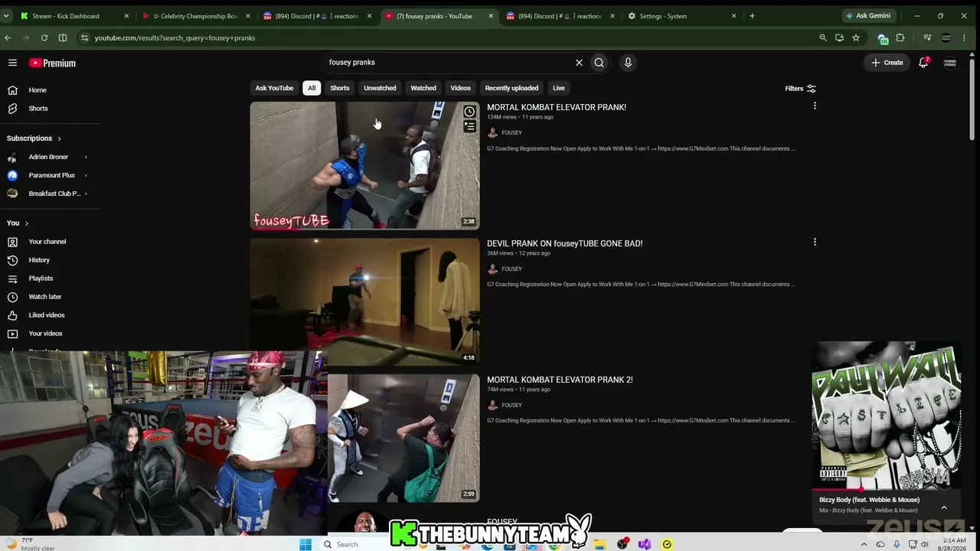Viewport: 980px width, 551px height.
Task: Open Chrome extensions puzzle icon
Action: pyautogui.click(x=900, y=37)
